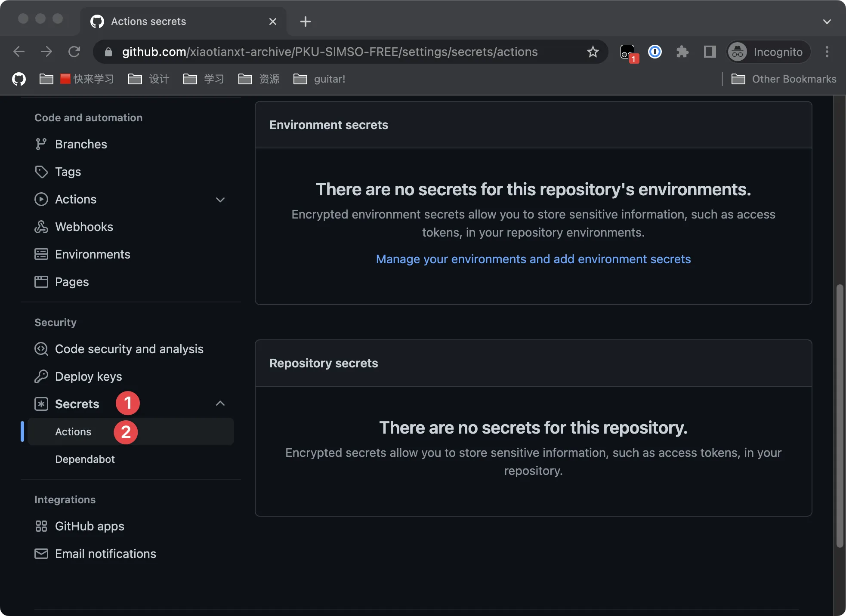
Task: Click the Tags icon in sidebar
Action: coord(42,171)
